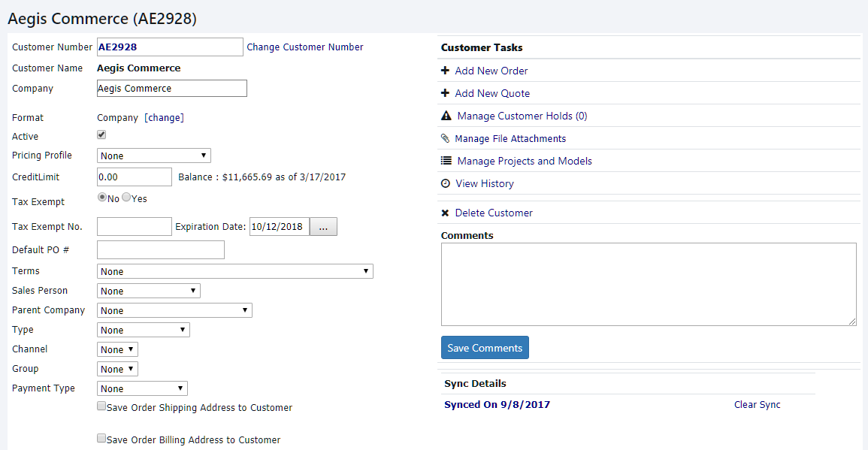Expand the Terms dropdown list
This screenshot has width=868, height=450.
click(x=235, y=271)
